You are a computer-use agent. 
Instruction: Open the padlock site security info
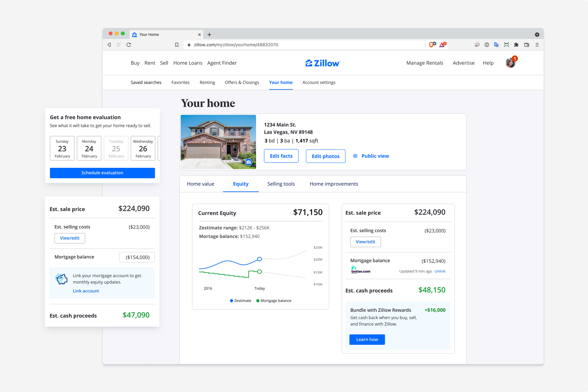click(189, 45)
